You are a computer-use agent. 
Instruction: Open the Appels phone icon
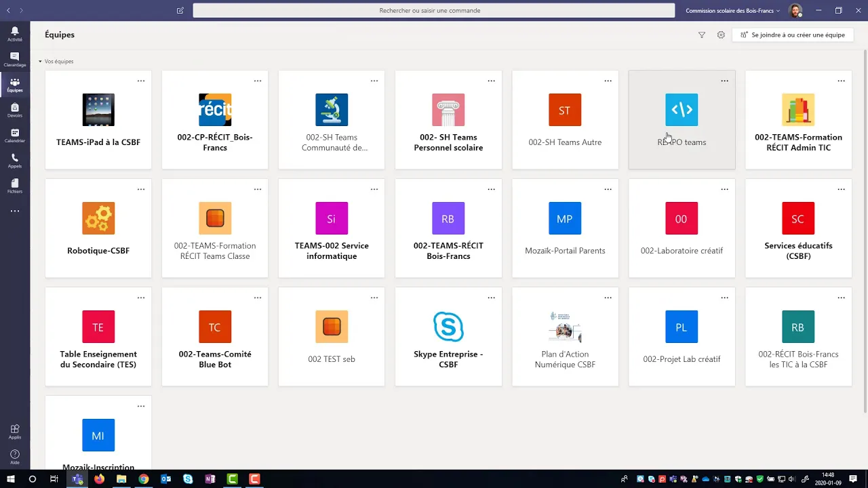pos(15,161)
